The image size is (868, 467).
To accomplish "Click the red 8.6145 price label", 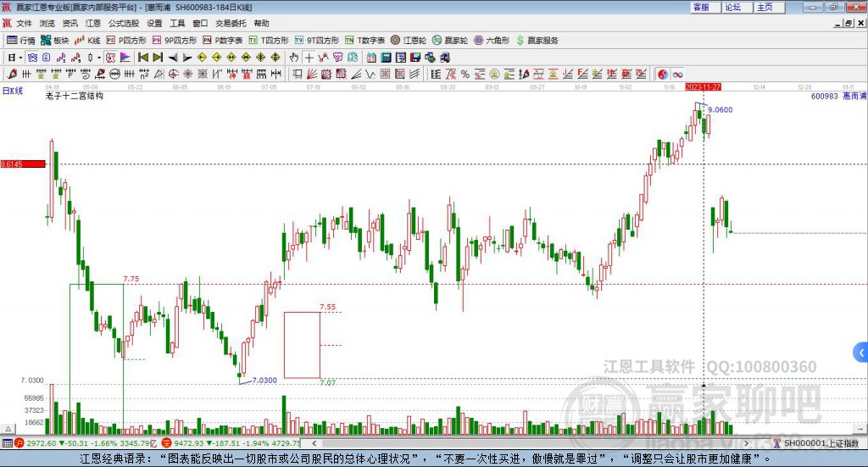I will pyautogui.click(x=23, y=164).
